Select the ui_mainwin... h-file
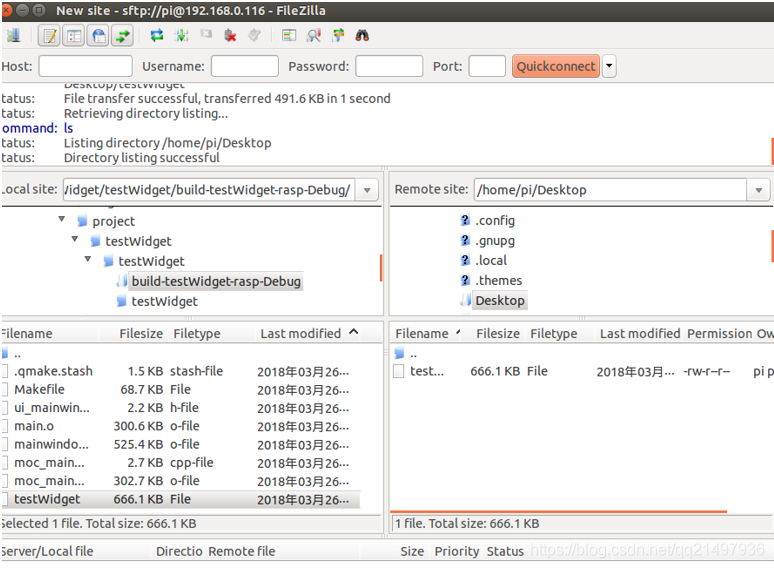This screenshot has height=568, width=774. (181, 408)
